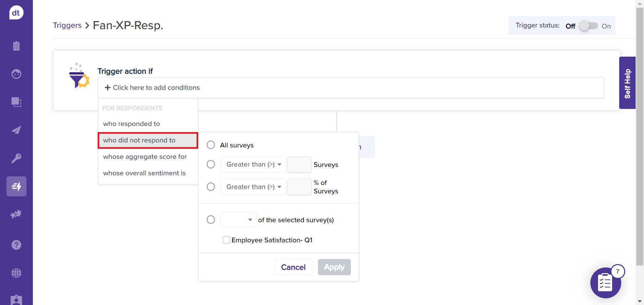Viewport: 644px width, 305px height.
Task: Click the Cancel button
Action: pos(293,267)
